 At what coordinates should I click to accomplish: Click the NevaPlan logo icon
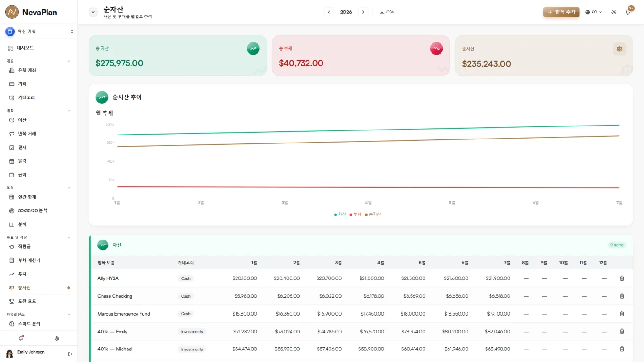pos(12,12)
